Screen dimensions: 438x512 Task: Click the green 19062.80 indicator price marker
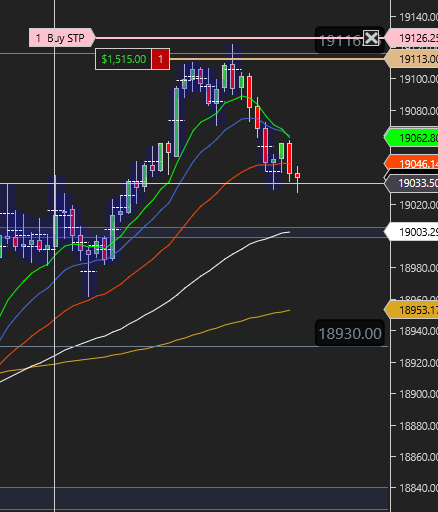(x=411, y=138)
